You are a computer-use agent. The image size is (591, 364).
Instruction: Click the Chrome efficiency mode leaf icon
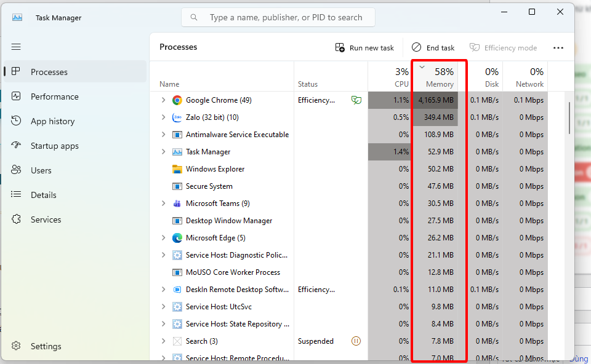click(356, 100)
